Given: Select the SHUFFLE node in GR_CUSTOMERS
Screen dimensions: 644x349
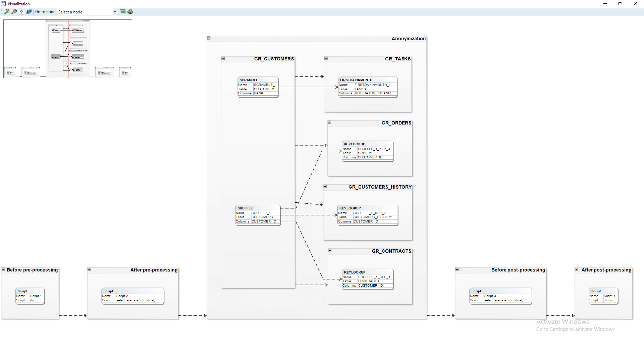Looking at the screenshot, I should pos(258,215).
